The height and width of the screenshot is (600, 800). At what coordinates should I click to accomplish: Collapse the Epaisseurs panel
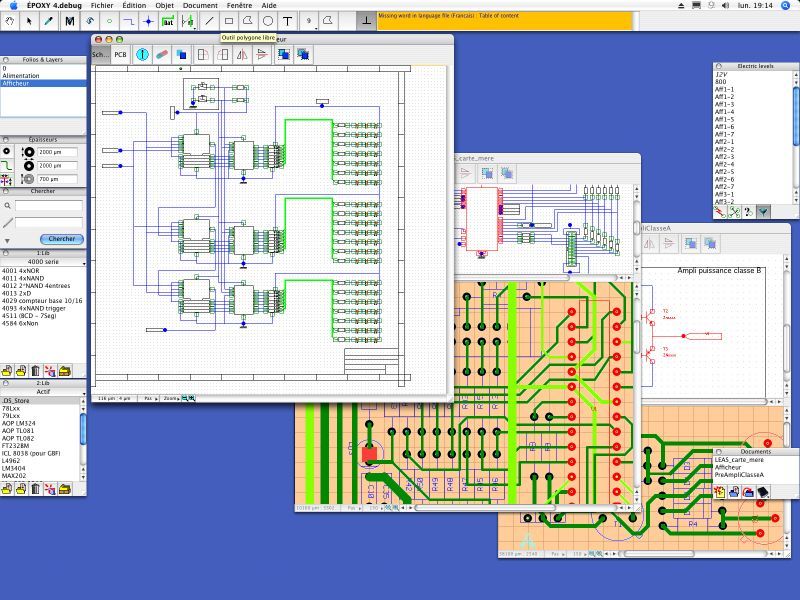coord(6,140)
